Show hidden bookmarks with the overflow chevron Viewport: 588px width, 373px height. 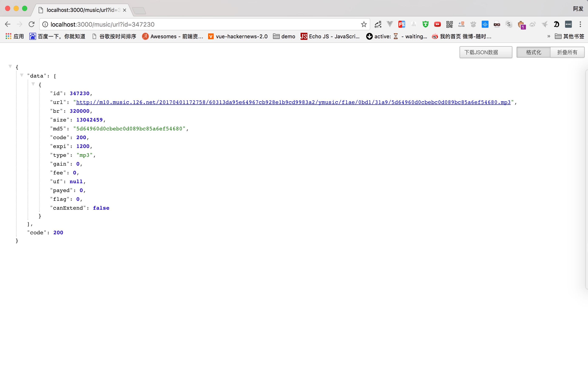(x=549, y=36)
